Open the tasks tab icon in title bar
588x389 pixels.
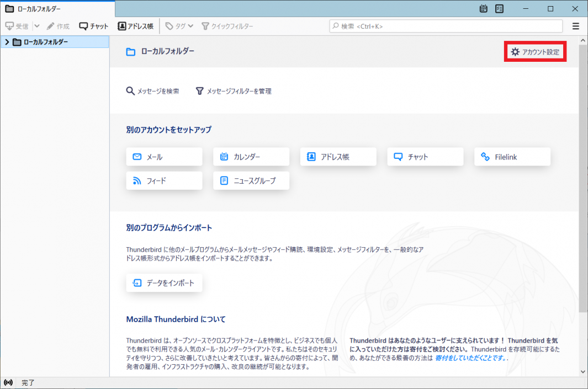[499, 8]
